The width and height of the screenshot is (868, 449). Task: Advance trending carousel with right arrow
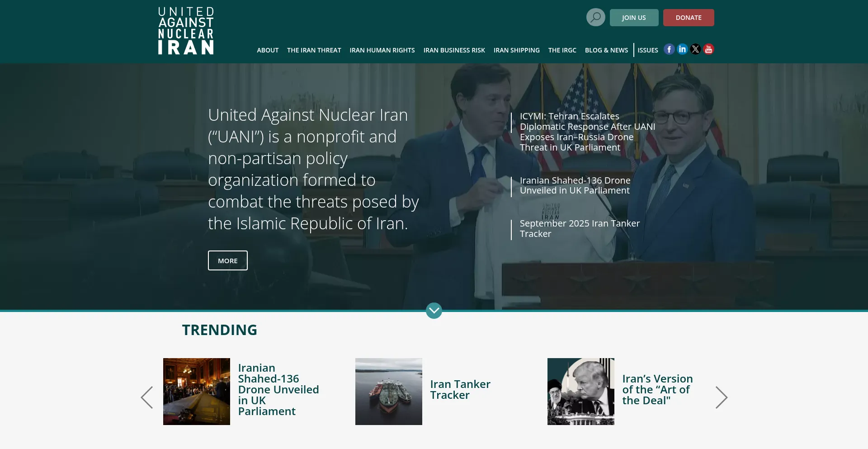pos(721,397)
